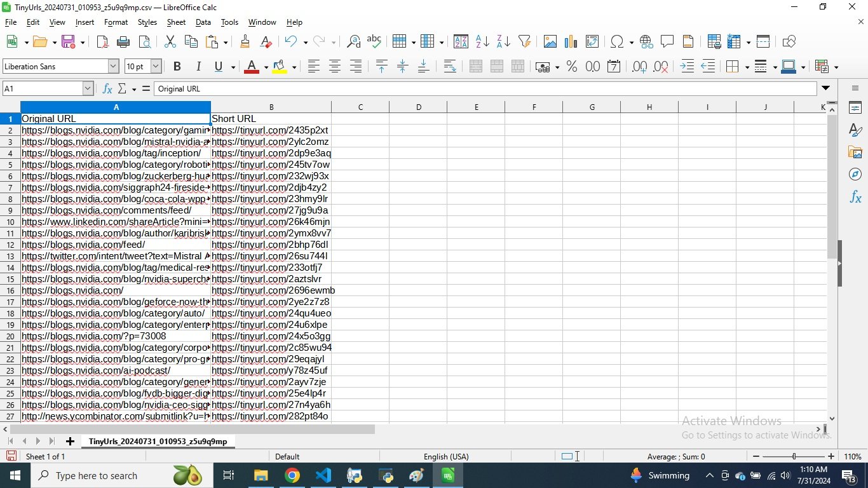Image resolution: width=868 pixels, height=488 pixels.
Task: Open Chrome from the Windows taskbar
Action: pos(292,475)
